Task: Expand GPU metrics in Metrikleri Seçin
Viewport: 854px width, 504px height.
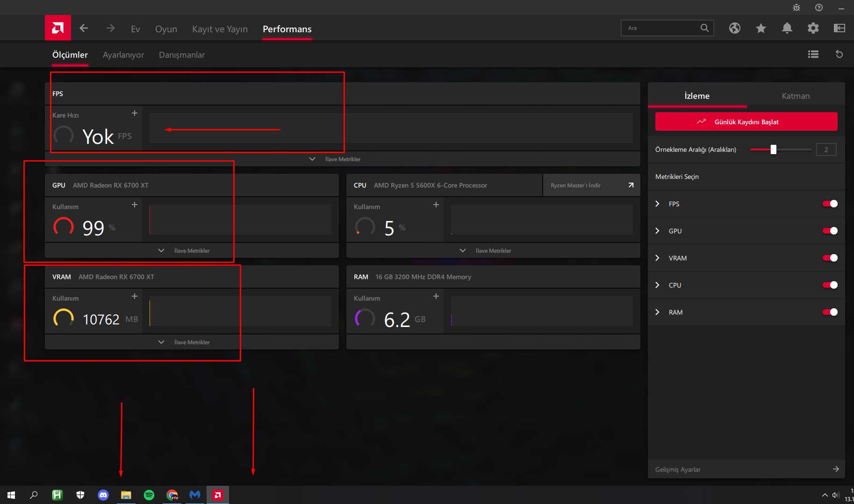Action: pyautogui.click(x=658, y=231)
